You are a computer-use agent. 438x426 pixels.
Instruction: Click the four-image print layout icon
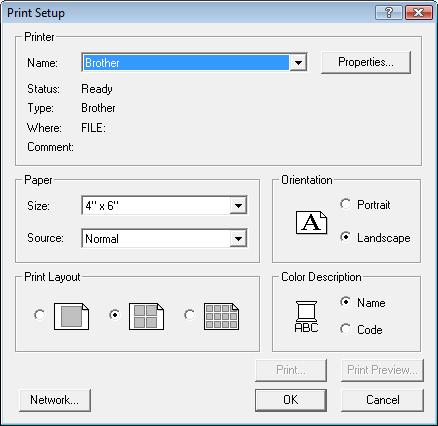[x=146, y=316]
